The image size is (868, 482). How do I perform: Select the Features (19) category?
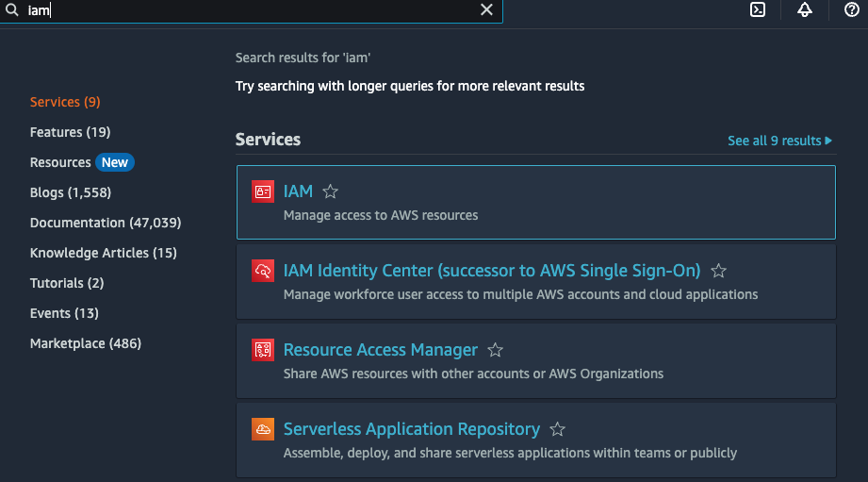point(71,132)
